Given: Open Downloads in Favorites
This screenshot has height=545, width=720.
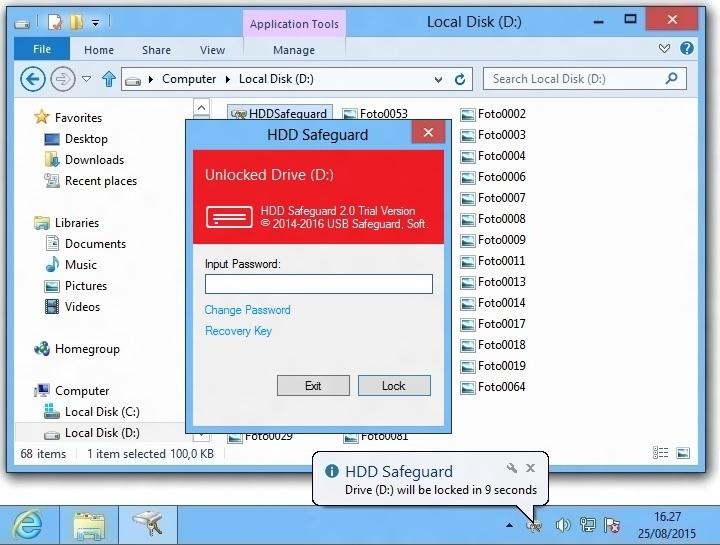Looking at the screenshot, I should [x=94, y=160].
